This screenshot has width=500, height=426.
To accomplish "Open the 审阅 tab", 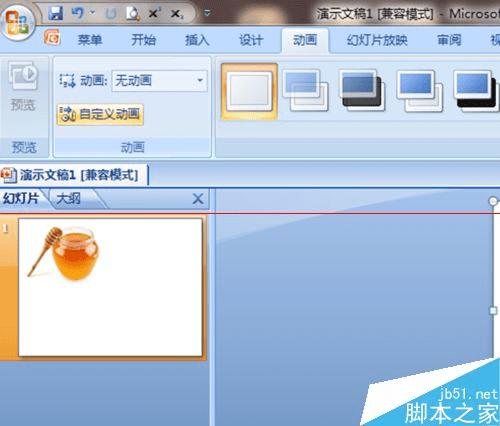I will (449, 40).
